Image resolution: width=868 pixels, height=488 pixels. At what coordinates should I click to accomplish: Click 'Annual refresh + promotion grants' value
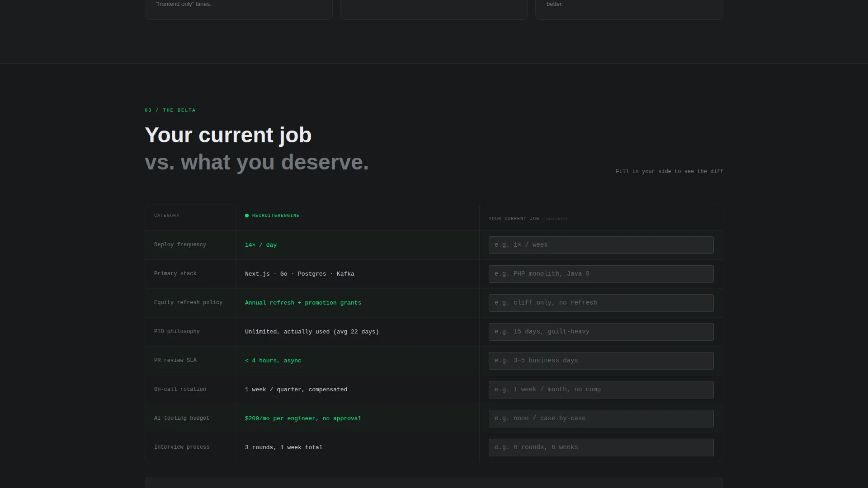click(x=303, y=303)
